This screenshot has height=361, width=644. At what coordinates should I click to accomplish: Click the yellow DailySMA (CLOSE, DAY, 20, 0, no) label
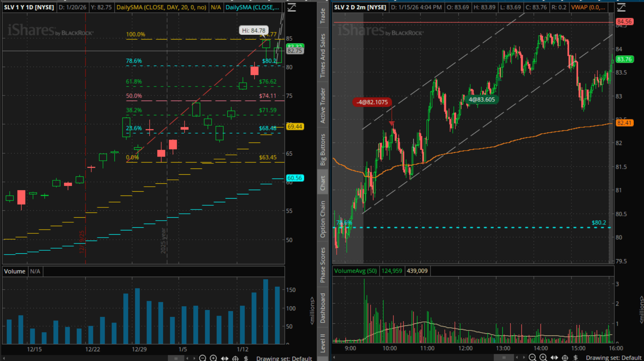[x=162, y=7]
